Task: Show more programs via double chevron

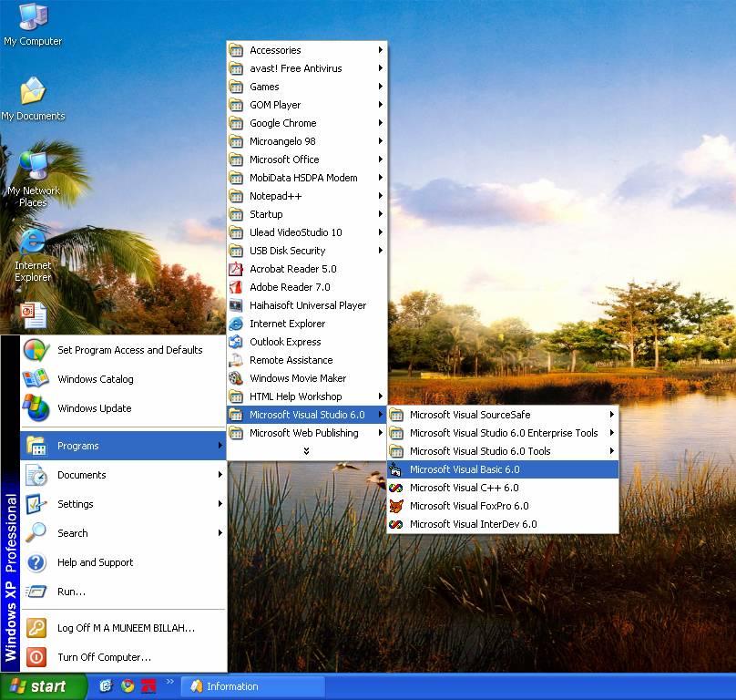Action: 306,451
